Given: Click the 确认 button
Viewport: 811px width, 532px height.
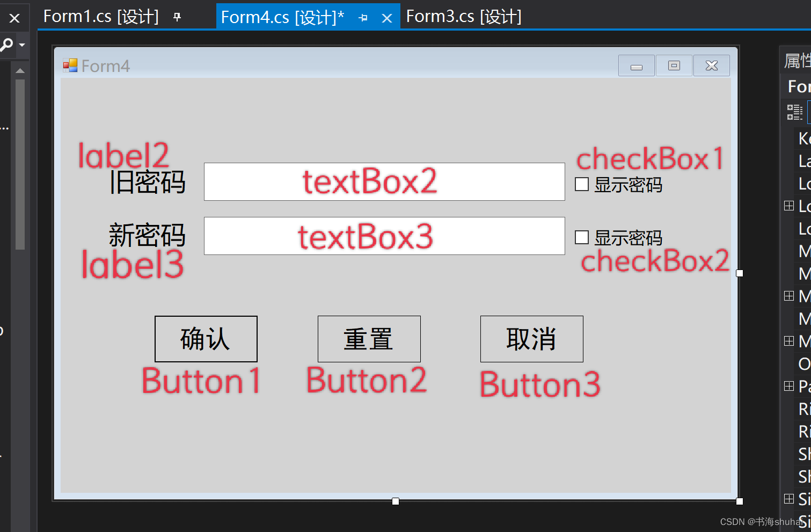Looking at the screenshot, I should pos(206,339).
